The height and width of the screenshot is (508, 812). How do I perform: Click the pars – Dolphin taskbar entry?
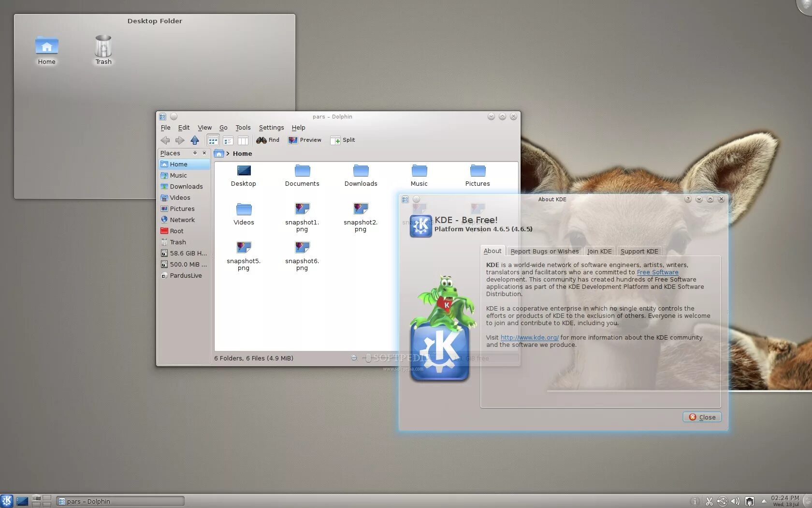tap(120, 501)
